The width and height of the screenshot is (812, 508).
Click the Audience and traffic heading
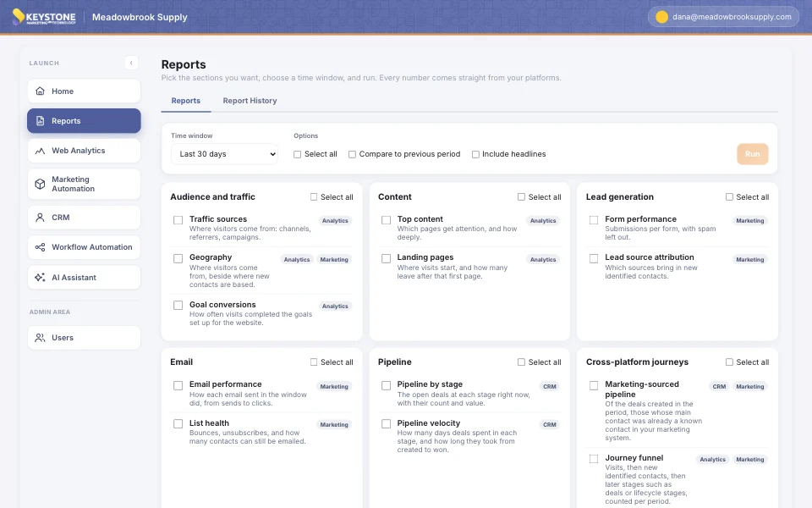[213, 197]
